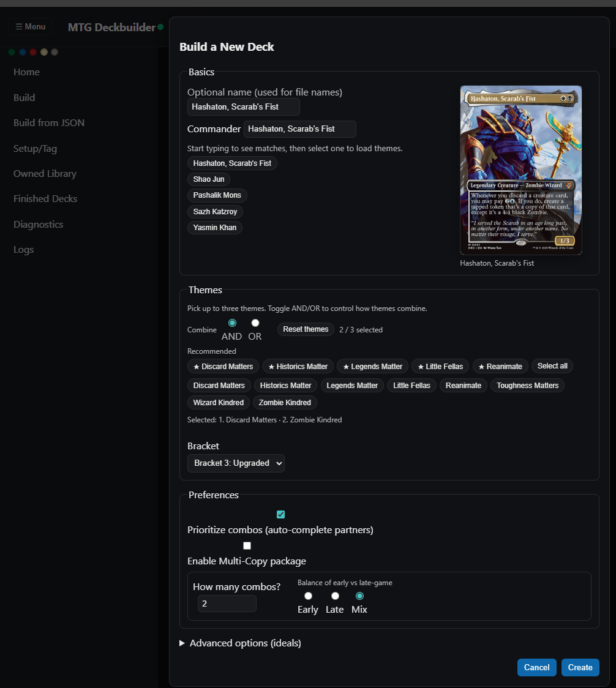Select the starred Reanimate recommended theme
The image size is (616, 688).
(500, 366)
